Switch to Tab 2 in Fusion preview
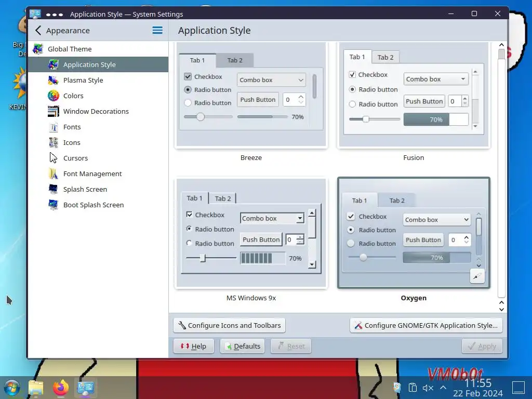 coord(385,57)
